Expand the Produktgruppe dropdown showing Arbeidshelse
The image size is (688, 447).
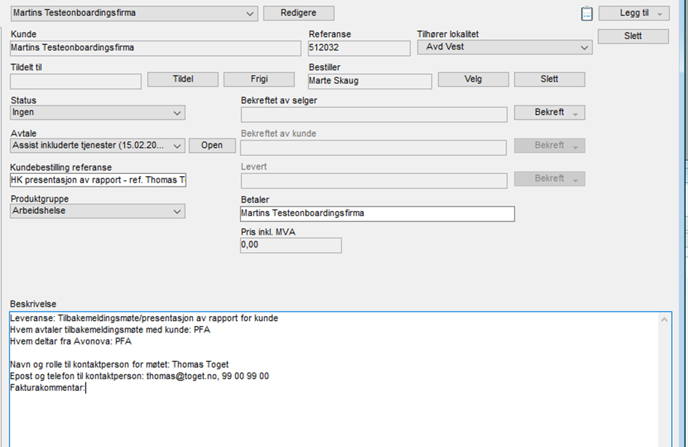tap(177, 212)
